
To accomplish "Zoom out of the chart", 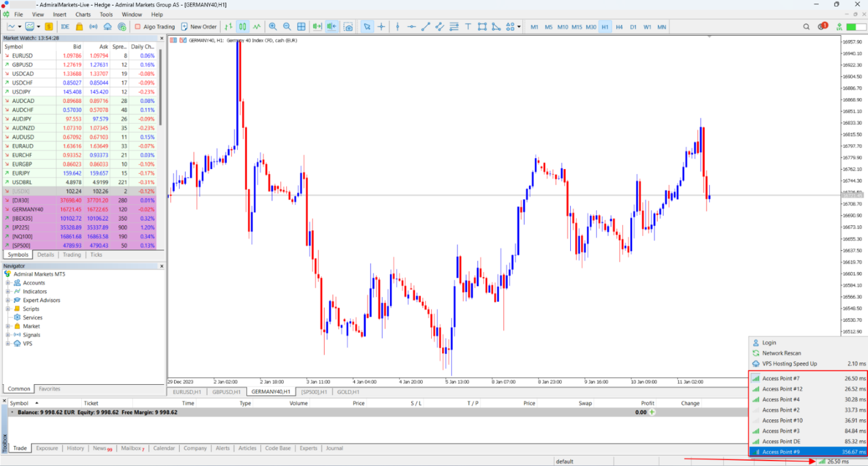I will coord(287,27).
